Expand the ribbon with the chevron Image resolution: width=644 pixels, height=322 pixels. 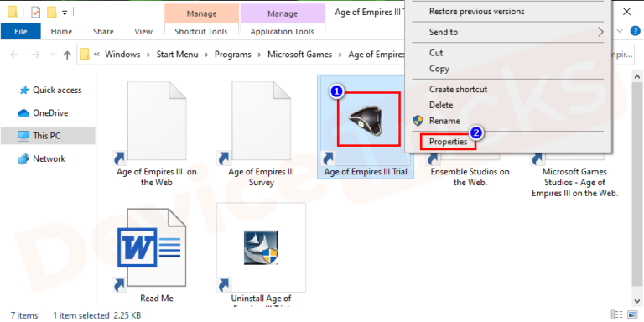pyautogui.click(x=621, y=31)
